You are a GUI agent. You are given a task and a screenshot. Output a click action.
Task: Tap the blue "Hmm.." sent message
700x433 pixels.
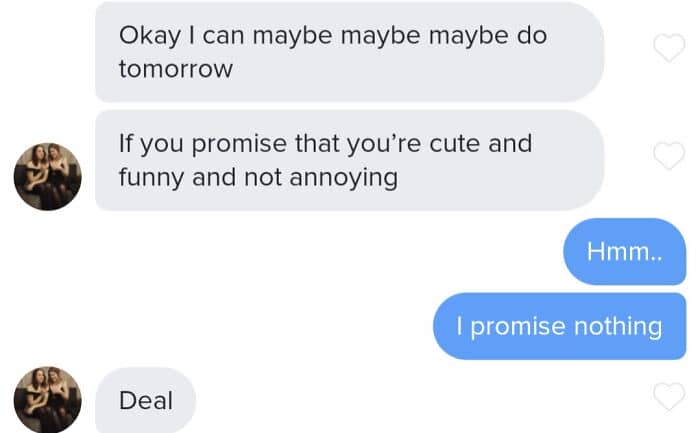[625, 251]
